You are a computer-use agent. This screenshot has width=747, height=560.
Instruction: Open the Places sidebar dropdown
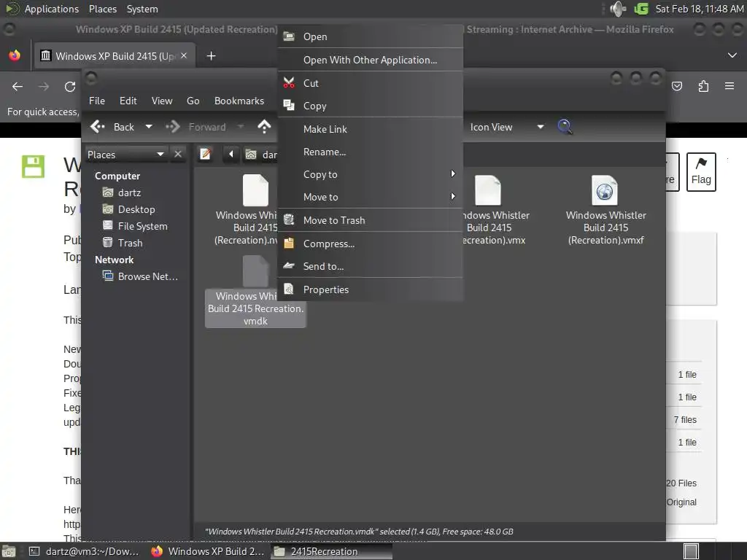[x=126, y=155]
